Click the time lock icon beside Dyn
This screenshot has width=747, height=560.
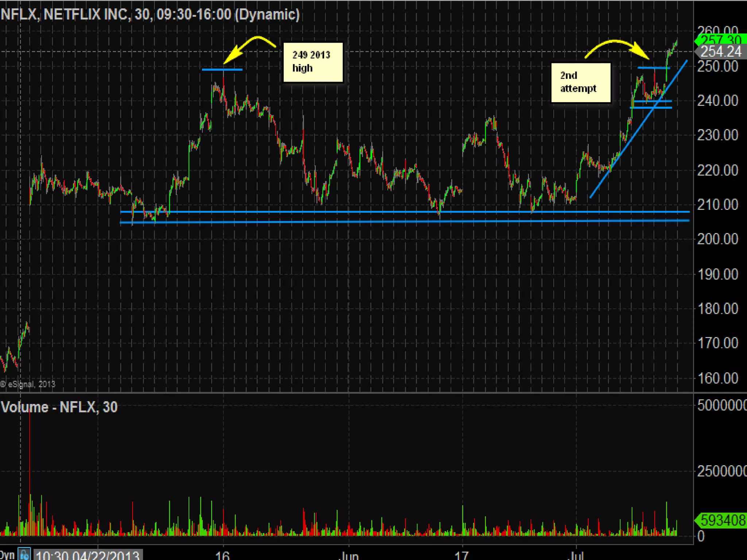[x=24, y=555]
